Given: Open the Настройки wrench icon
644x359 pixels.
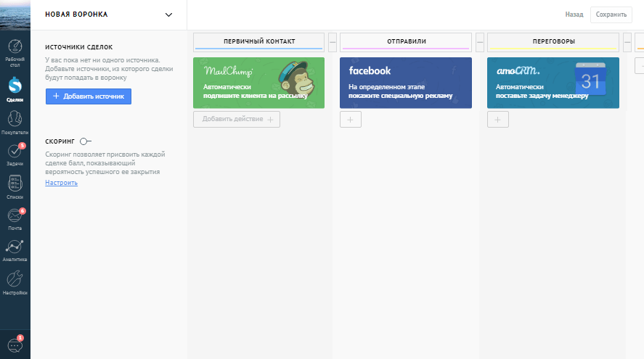Looking at the screenshot, I should click(15, 283).
